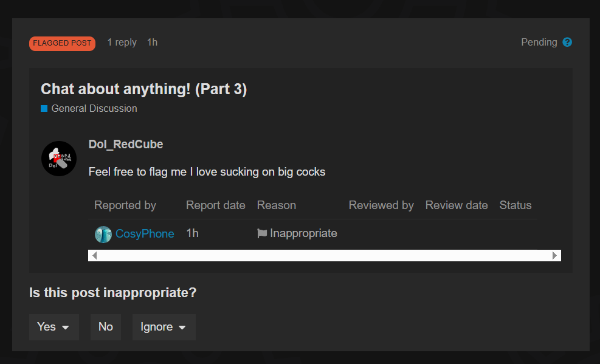Open Dol_RedCube's avatar image
This screenshot has width=600, height=364.
[59, 159]
